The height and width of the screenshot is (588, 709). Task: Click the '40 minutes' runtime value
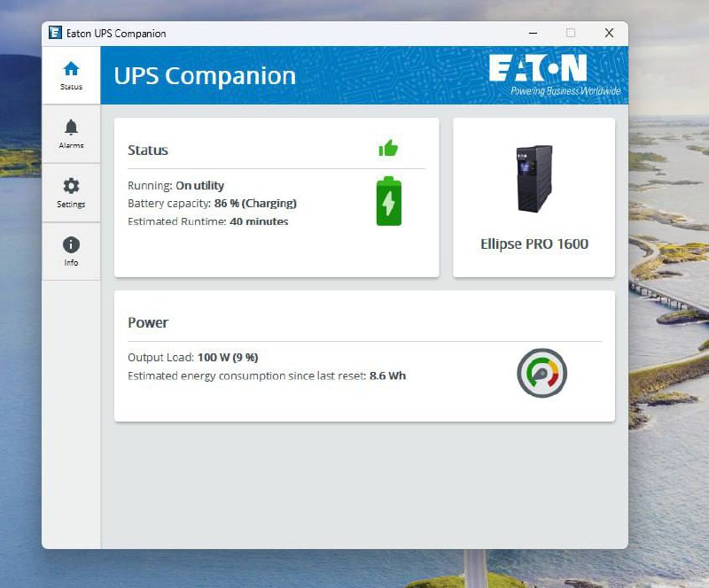click(x=259, y=221)
